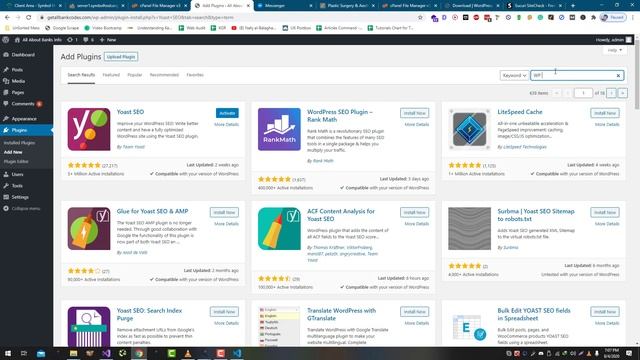640x360 pixels.
Task: View More Details for LiteSpeed Cache
Action: pyautogui.click(x=607, y=124)
